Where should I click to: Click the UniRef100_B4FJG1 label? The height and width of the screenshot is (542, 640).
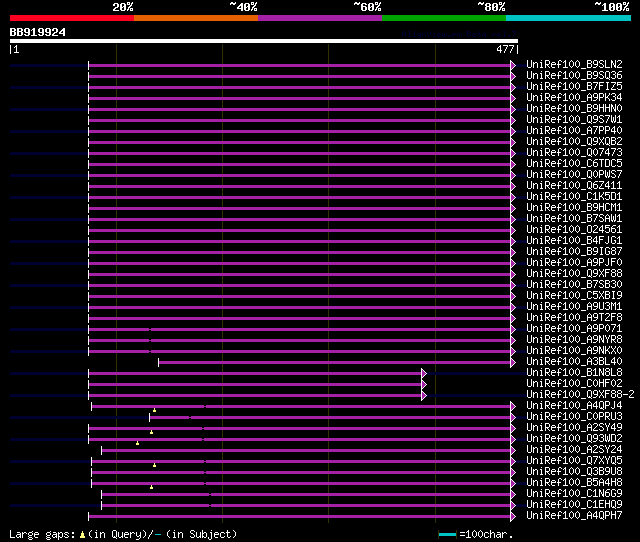pyautogui.click(x=574, y=241)
